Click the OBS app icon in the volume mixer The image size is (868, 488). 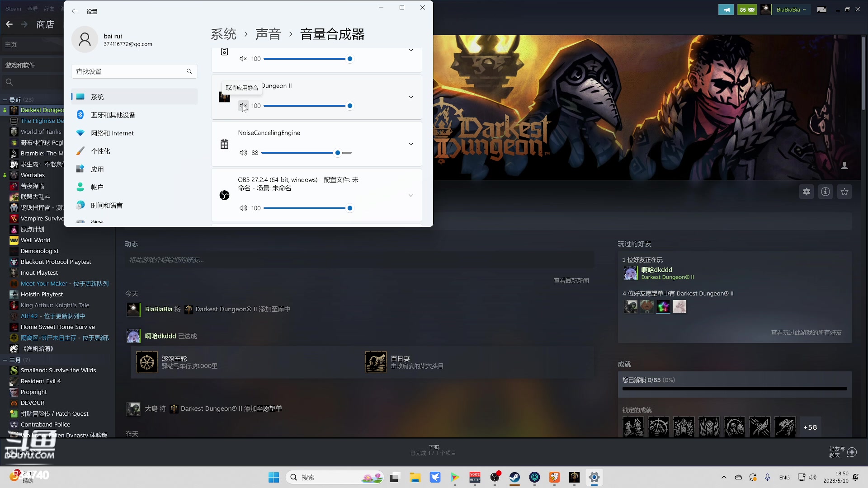(224, 195)
